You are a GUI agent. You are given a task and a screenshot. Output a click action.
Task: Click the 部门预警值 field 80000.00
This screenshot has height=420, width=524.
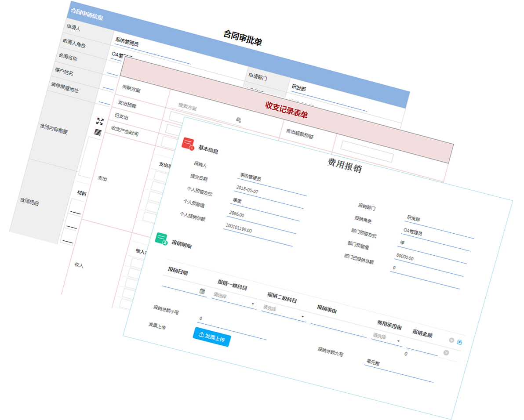coord(429,264)
